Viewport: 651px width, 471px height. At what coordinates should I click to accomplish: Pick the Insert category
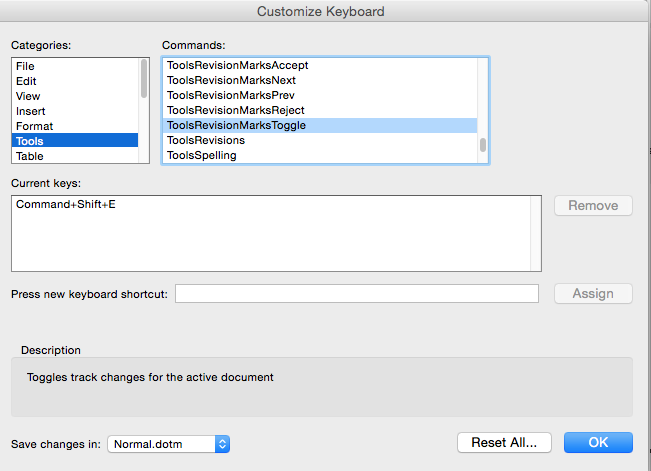75,111
